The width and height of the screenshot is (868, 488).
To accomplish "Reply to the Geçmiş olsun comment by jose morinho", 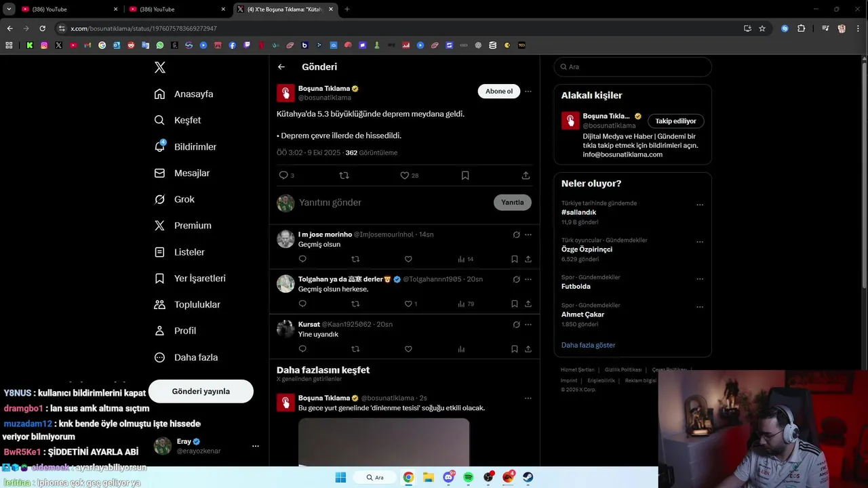I will 302,259.
